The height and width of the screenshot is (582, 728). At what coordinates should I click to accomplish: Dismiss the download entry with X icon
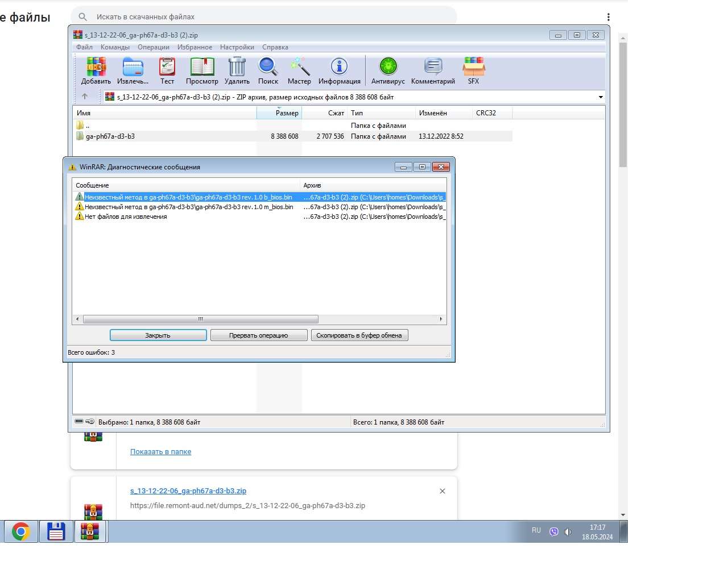(442, 491)
